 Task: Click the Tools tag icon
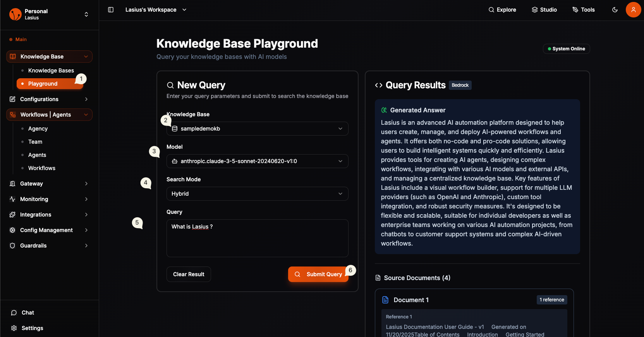(x=575, y=10)
